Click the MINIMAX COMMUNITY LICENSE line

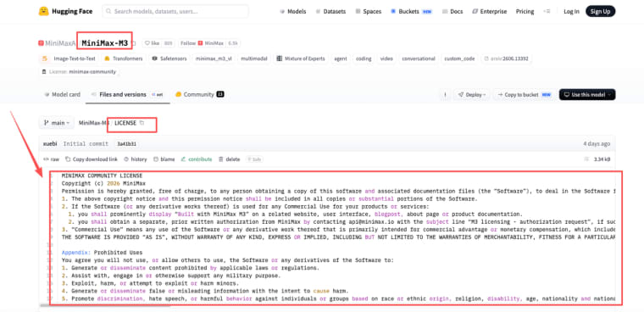tap(102, 175)
